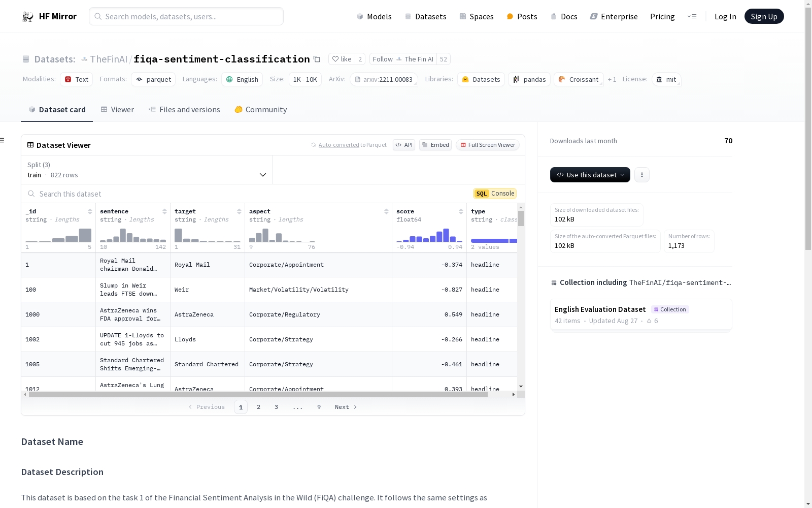Click Previous page in the viewer

(x=207, y=407)
